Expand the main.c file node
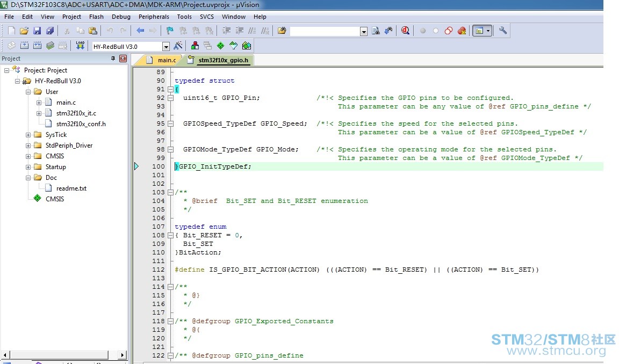 [x=39, y=103]
